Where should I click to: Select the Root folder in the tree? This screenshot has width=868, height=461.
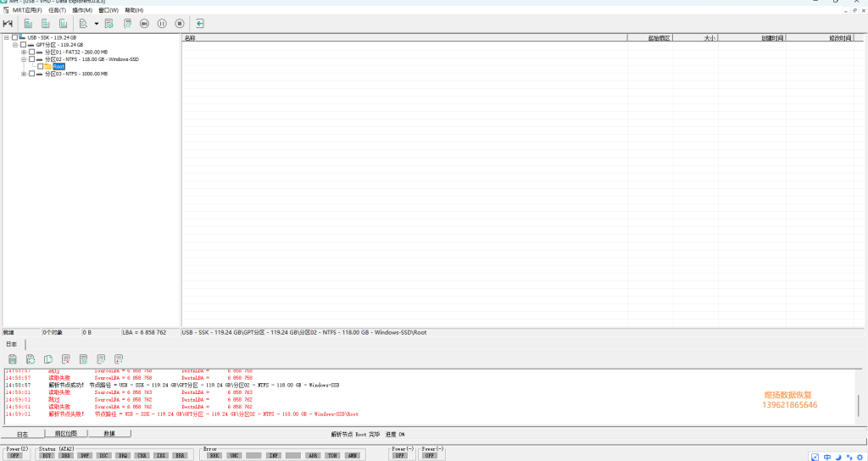point(58,66)
